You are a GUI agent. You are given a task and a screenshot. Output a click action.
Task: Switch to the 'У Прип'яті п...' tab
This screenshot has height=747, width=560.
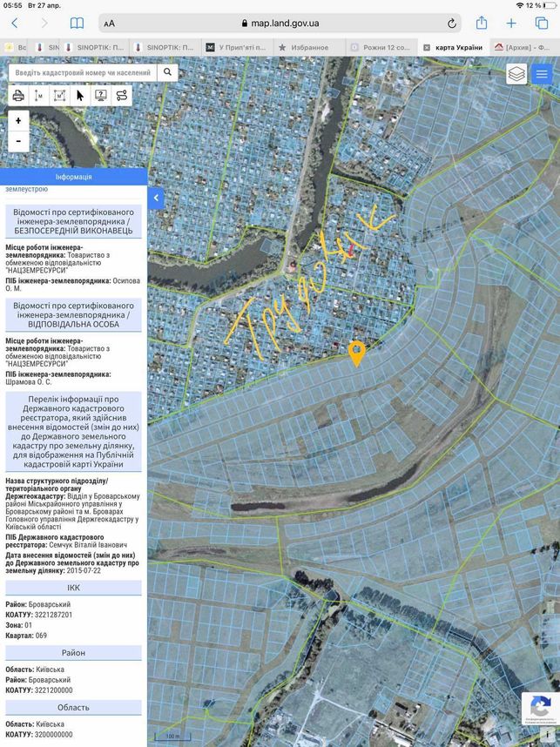pos(237,47)
